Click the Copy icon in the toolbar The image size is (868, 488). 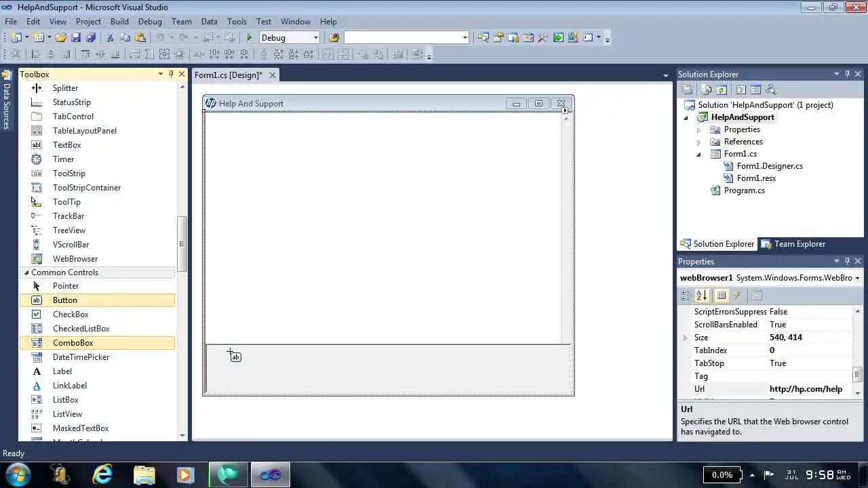[x=125, y=37]
